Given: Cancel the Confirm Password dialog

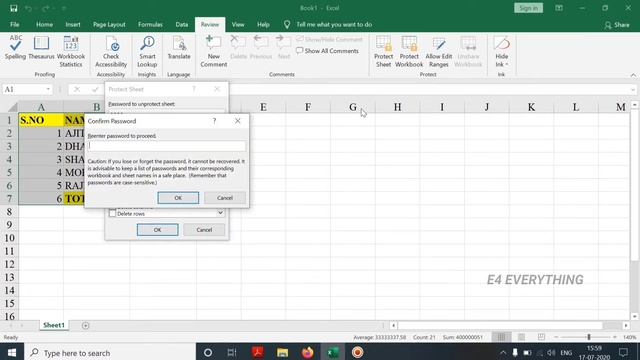Looking at the screenshot, I should (225, 198).
